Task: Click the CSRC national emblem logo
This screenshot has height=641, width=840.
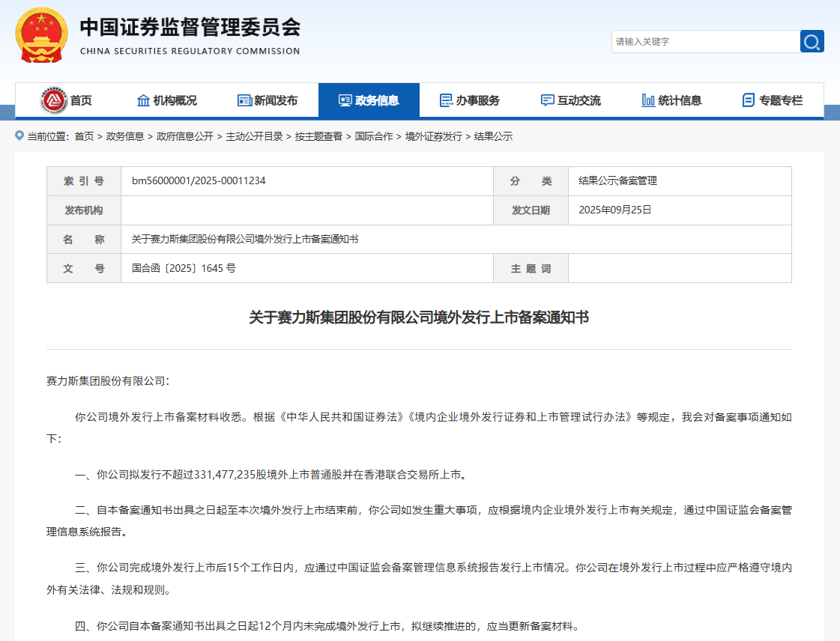Action: pos(42,34)
